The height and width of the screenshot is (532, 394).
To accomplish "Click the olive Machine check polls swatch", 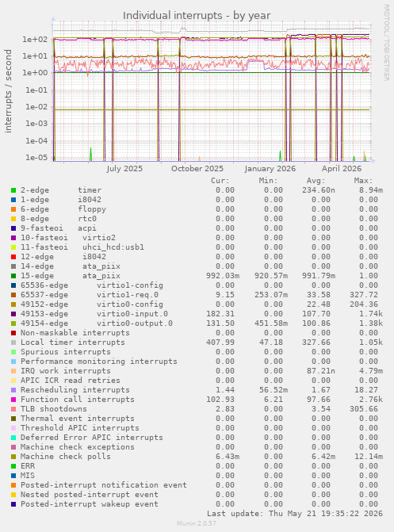I will (x=13, y=457).
